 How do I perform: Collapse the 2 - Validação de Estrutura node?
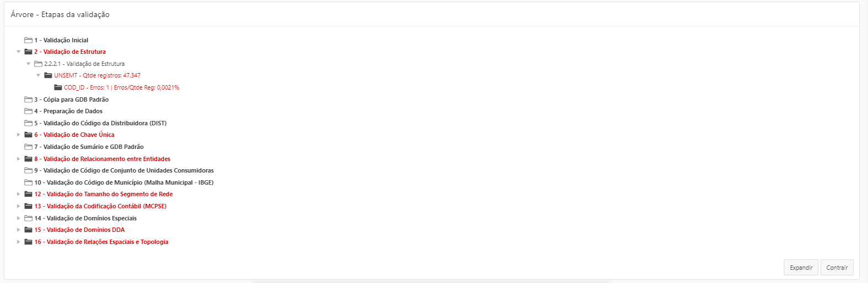point(19,52)
